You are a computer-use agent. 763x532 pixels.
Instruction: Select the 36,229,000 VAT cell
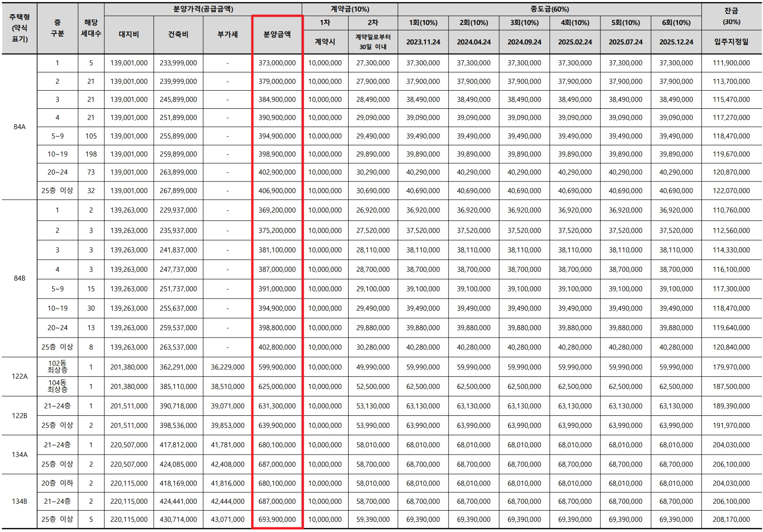click(227, 367)
